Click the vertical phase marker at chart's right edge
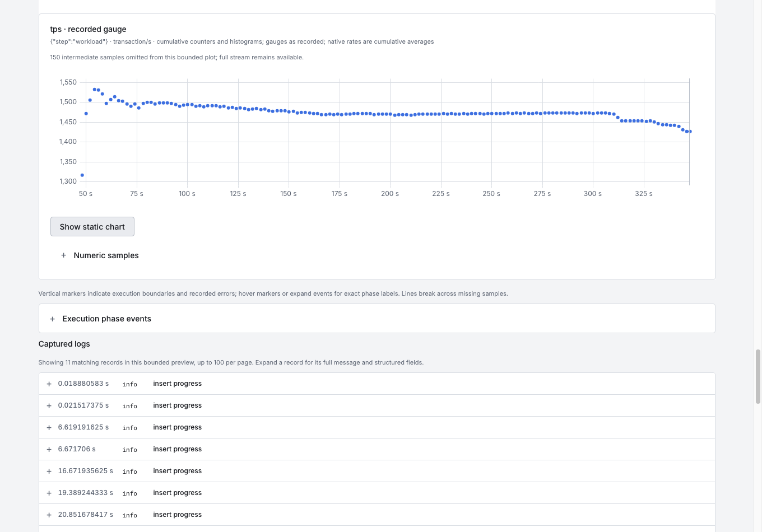 (x=689, y=132)
